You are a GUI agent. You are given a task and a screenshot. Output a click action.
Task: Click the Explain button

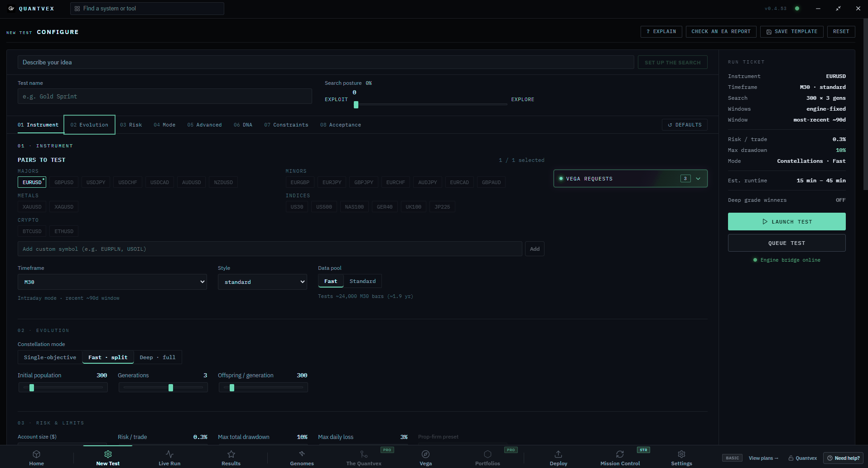(x=661, y=32)
